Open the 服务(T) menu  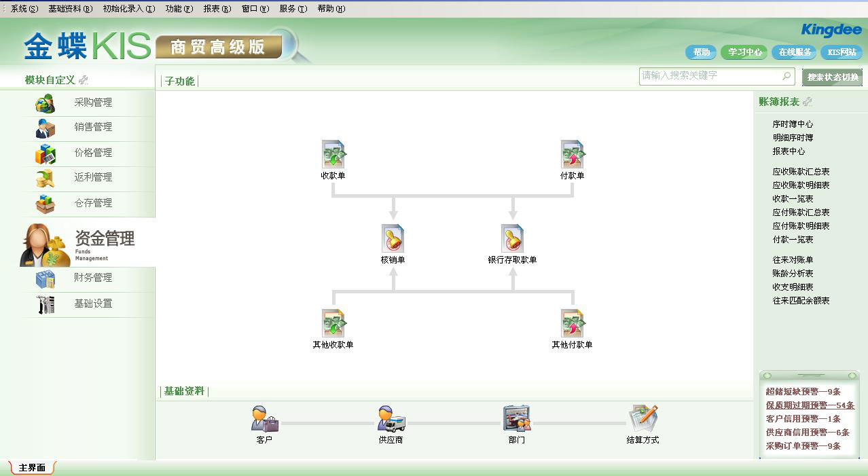coord(293,9)
